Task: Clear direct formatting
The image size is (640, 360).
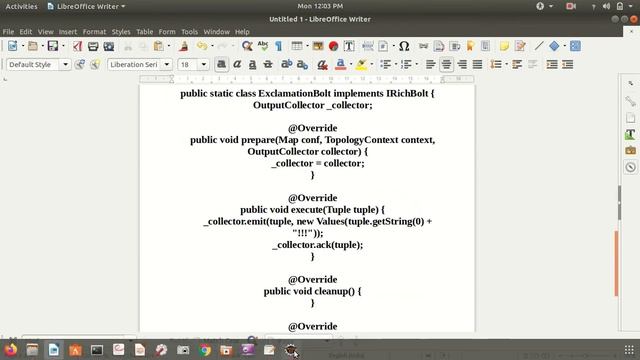Action: pos(322,64)
